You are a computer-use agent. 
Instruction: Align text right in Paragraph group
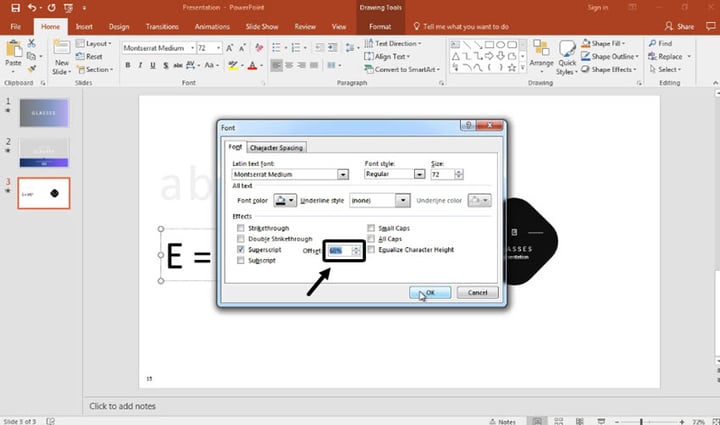301,65
